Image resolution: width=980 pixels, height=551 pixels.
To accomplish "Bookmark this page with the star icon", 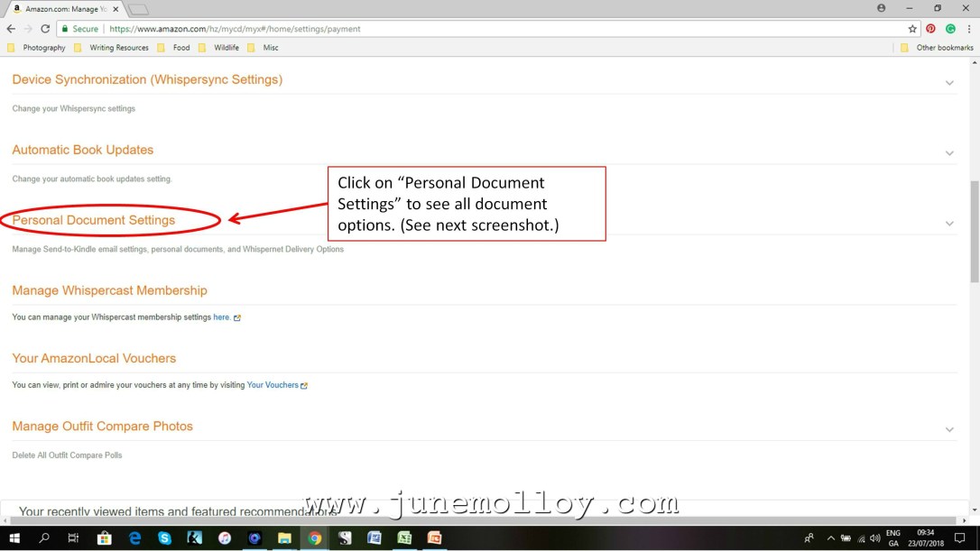I will click(x=912, y=29).
